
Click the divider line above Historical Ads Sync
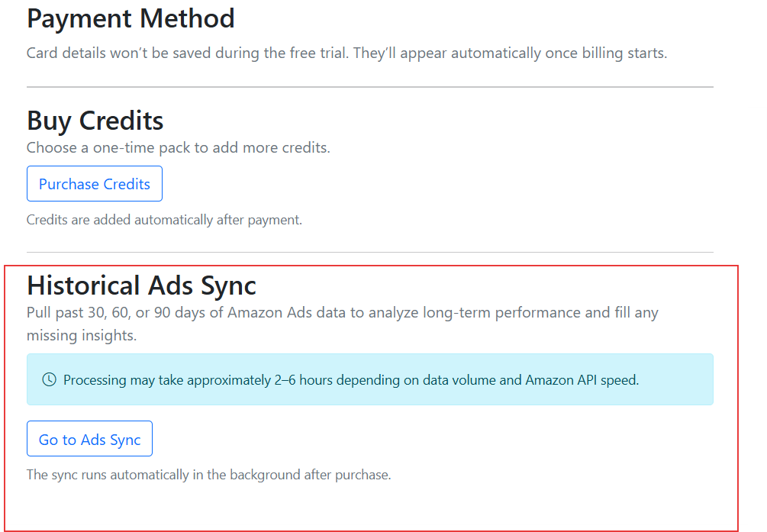370,252
